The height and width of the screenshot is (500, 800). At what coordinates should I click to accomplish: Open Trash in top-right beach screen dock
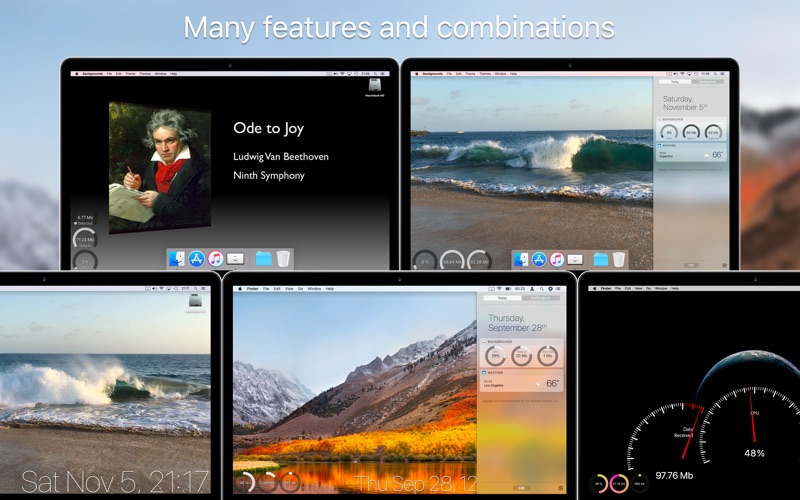pos(619,259)
